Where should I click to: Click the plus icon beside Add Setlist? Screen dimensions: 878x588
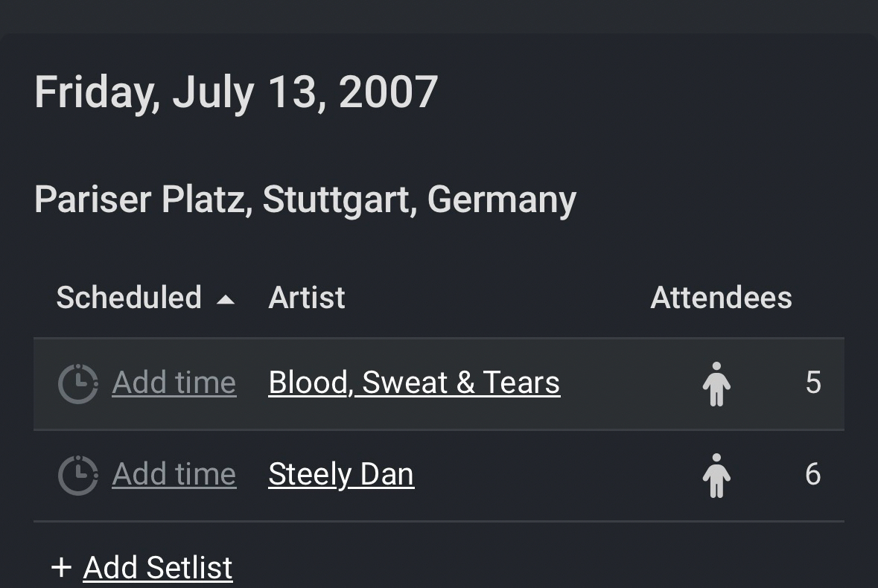61,568
